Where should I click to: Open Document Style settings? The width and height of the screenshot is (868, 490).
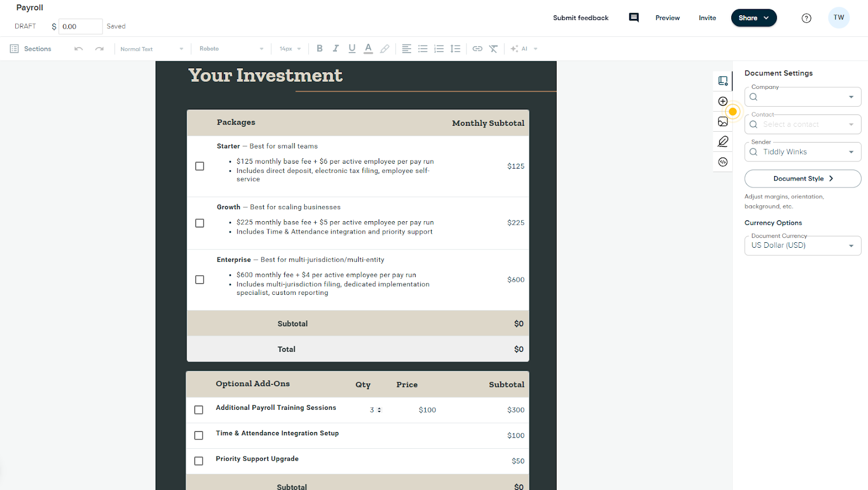802,178
